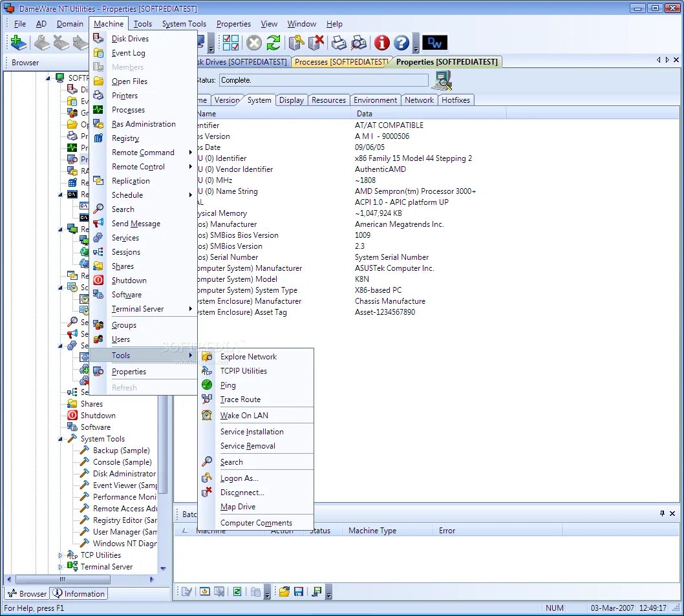Switch to Information tab at bottom

(79, 593)
